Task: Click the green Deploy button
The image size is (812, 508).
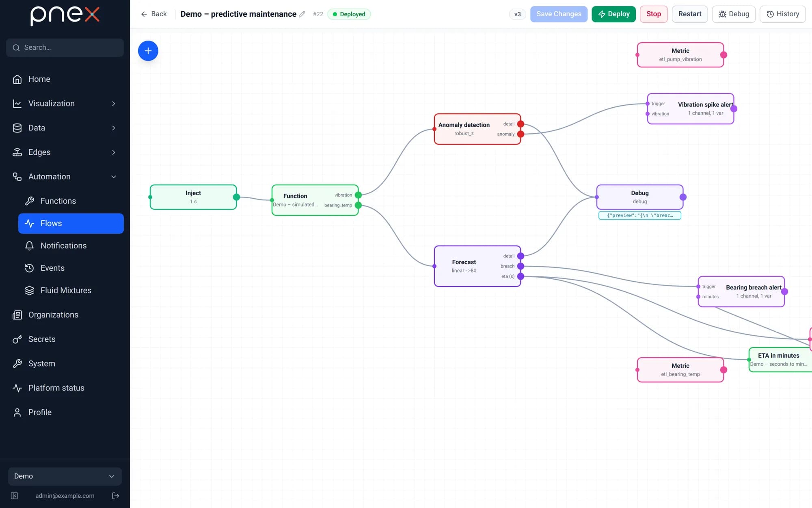Action: click(x=613, y=14)
